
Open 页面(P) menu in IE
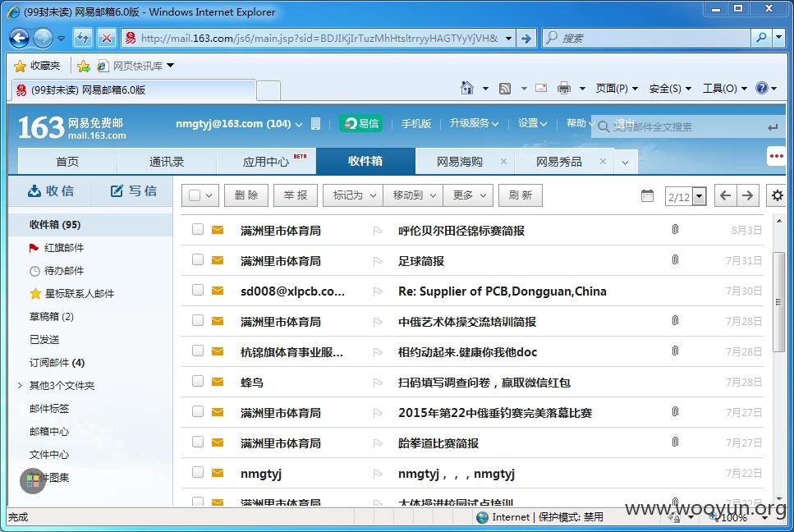click(x=617, y=89)
